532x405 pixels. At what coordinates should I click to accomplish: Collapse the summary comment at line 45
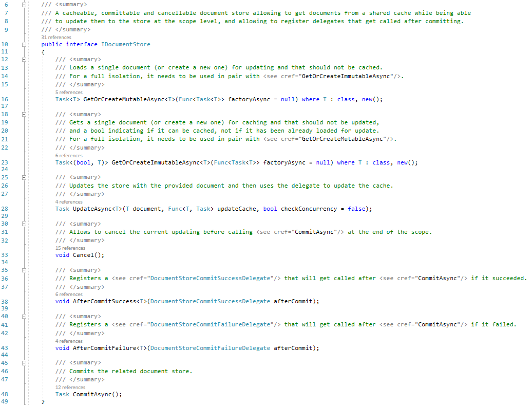click(x=24, y=363)
